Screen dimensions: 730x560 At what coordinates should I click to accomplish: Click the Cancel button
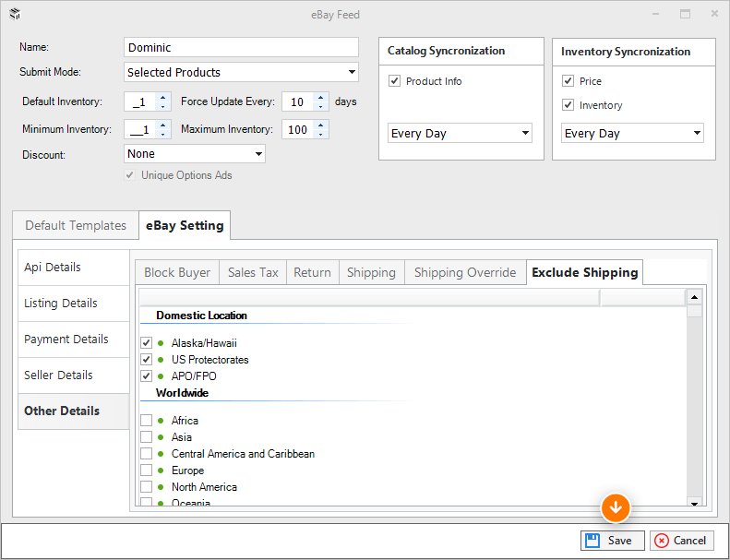682,541
